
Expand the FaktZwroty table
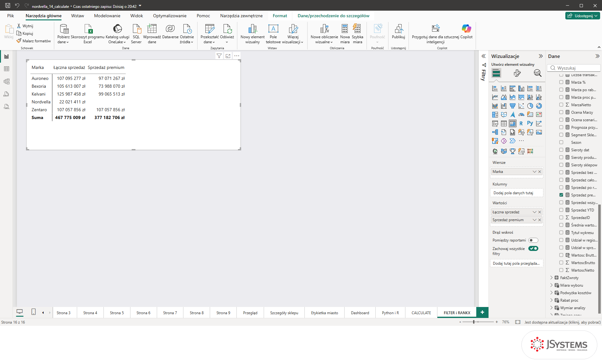click(552, 278)
